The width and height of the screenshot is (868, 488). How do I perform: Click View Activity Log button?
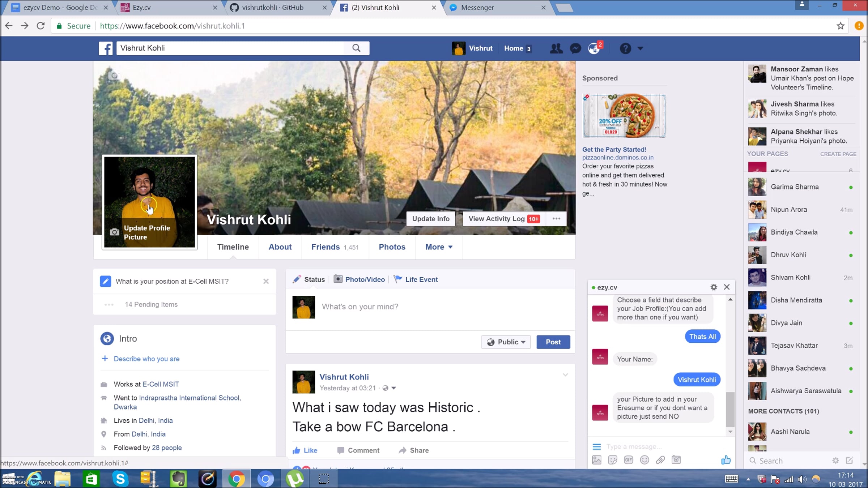point(504,219)
